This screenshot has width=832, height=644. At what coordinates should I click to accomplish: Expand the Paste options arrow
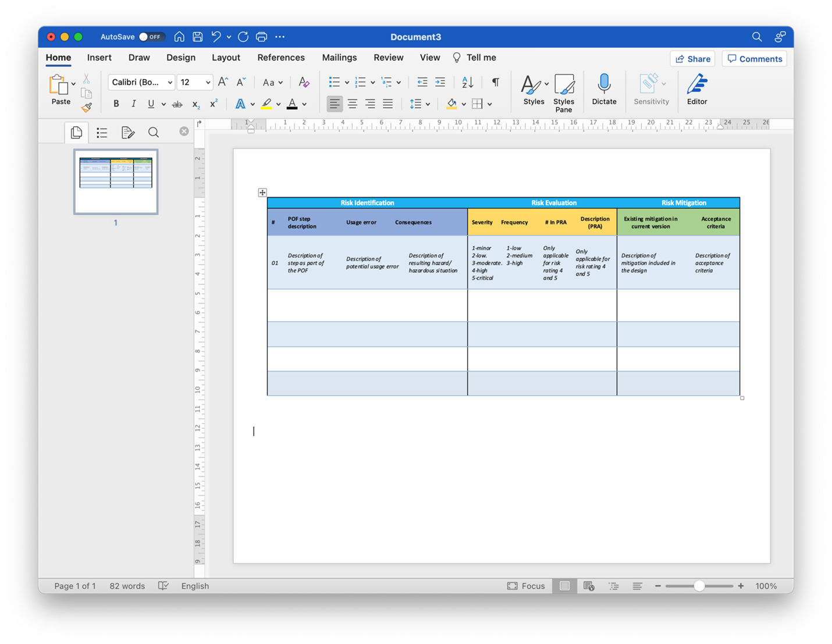[73, 84]
